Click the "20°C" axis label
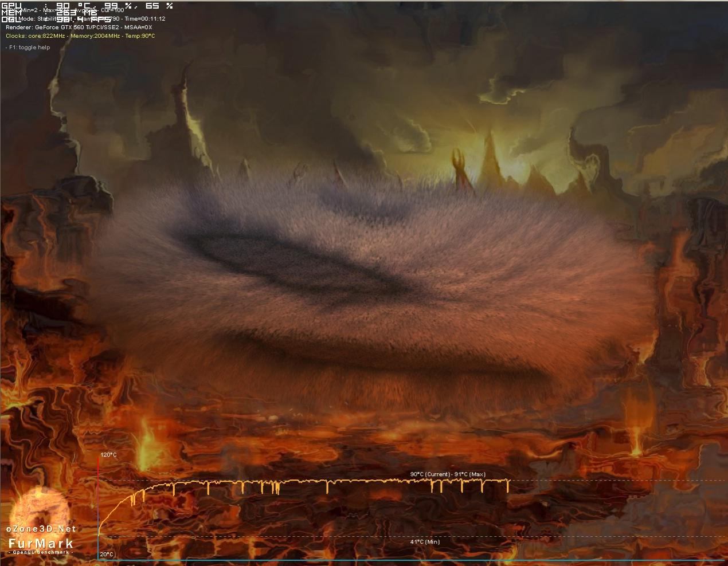The width and height of the screenshot is (728, 566). click(107, 555)
